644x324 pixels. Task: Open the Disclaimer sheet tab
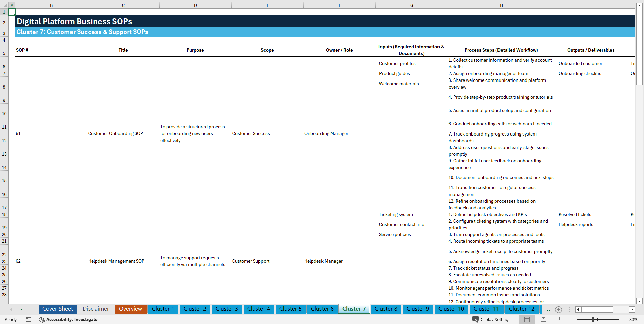96,309
